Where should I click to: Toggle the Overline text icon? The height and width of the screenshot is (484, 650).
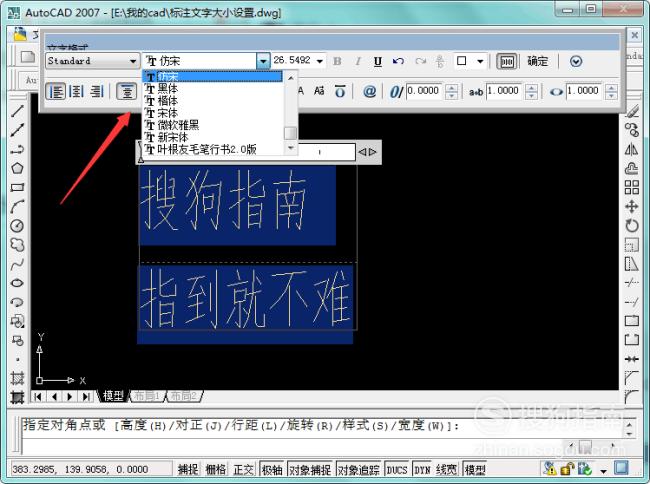click(340, 91)
